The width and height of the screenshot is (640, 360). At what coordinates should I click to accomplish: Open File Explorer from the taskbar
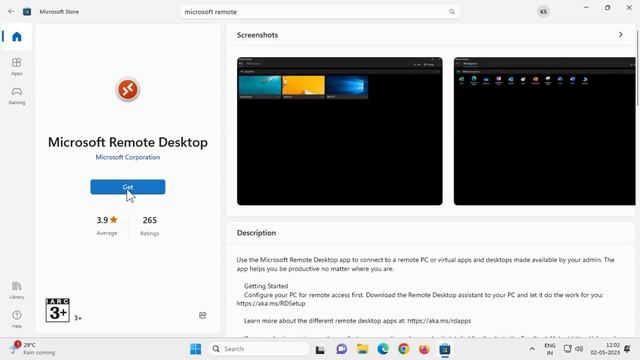point(362,349)
